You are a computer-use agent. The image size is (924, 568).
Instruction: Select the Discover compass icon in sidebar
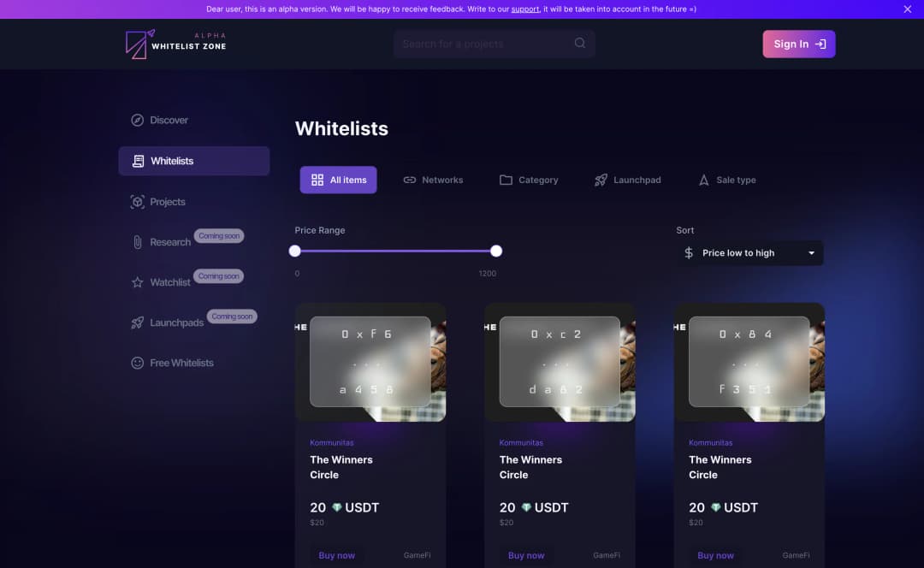coord(137,120)
